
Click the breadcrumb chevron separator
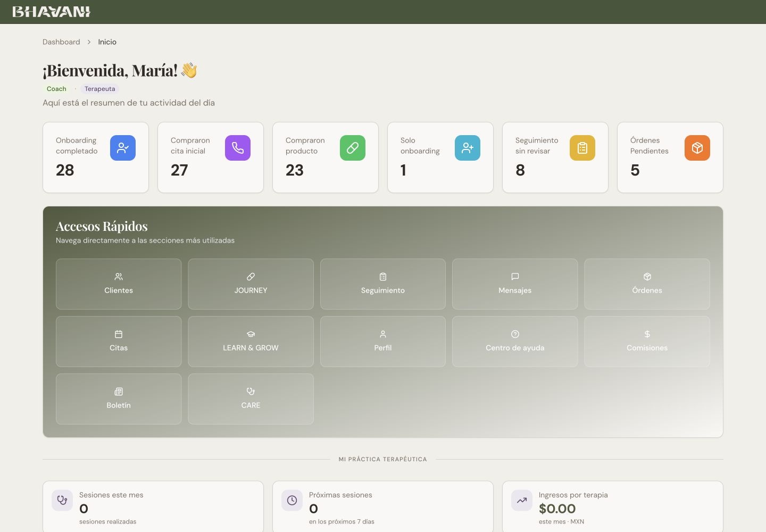[x=89, y=42]
